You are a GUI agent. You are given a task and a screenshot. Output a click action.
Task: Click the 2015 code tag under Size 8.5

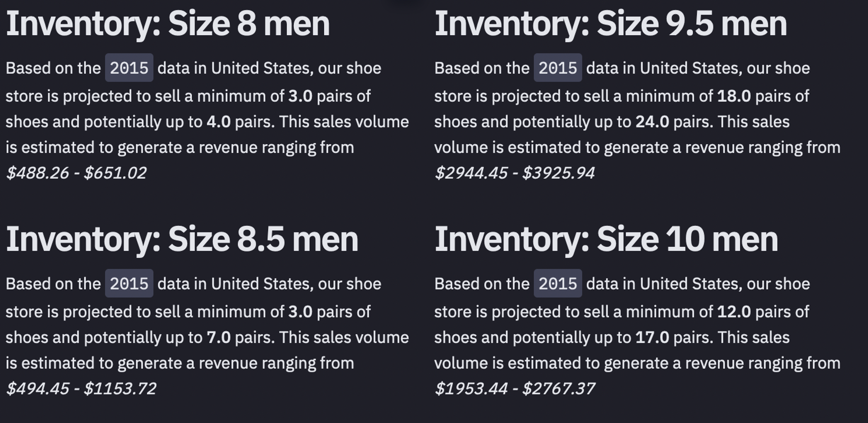[129, 284]
